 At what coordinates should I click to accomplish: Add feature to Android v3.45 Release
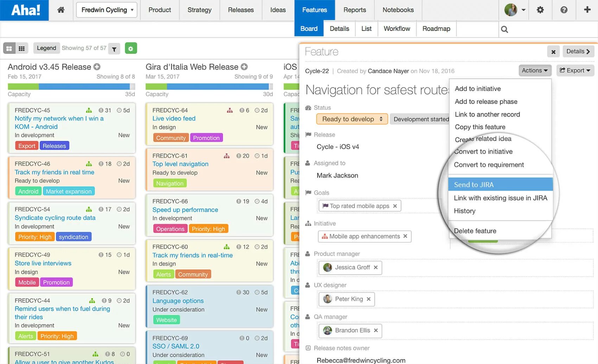97,67
